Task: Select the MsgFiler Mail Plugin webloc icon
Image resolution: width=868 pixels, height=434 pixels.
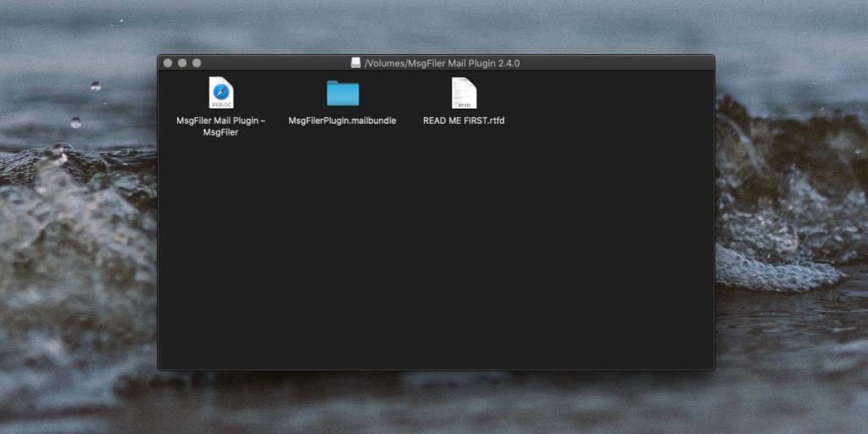Action: [x=221, y=92]
